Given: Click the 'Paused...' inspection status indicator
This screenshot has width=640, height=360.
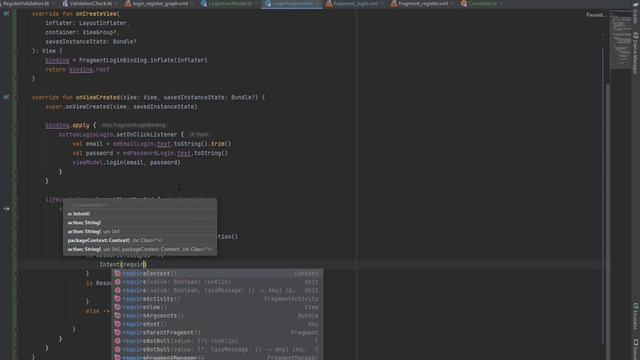Looking at the screenshot, I should [x=596, y=15].
